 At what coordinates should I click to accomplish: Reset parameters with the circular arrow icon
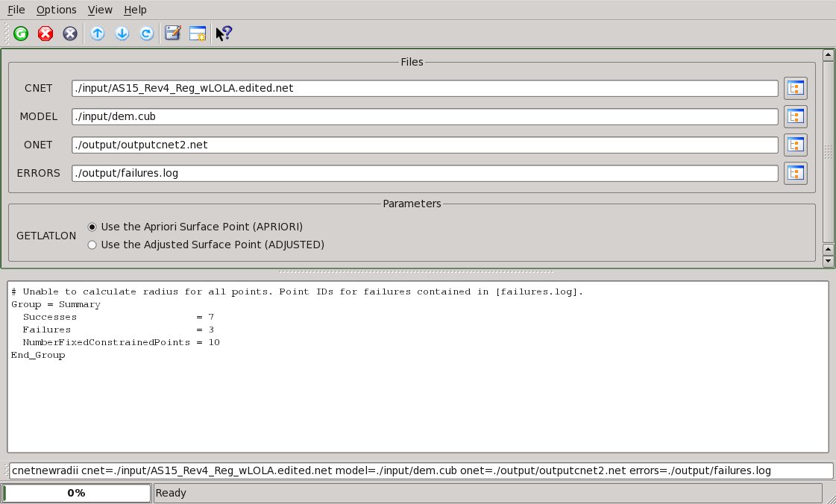[147, 34]
